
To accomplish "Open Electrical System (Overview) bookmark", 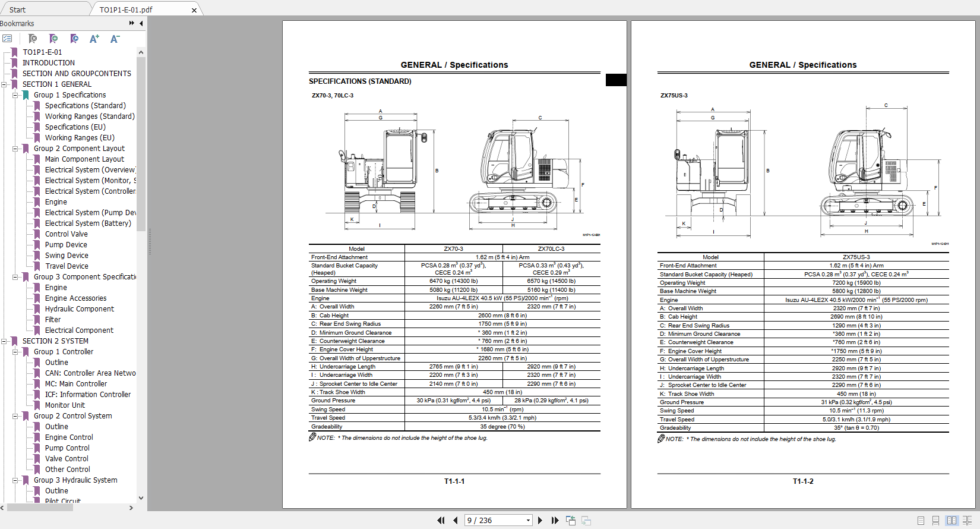I will click(x=90, y=170).
